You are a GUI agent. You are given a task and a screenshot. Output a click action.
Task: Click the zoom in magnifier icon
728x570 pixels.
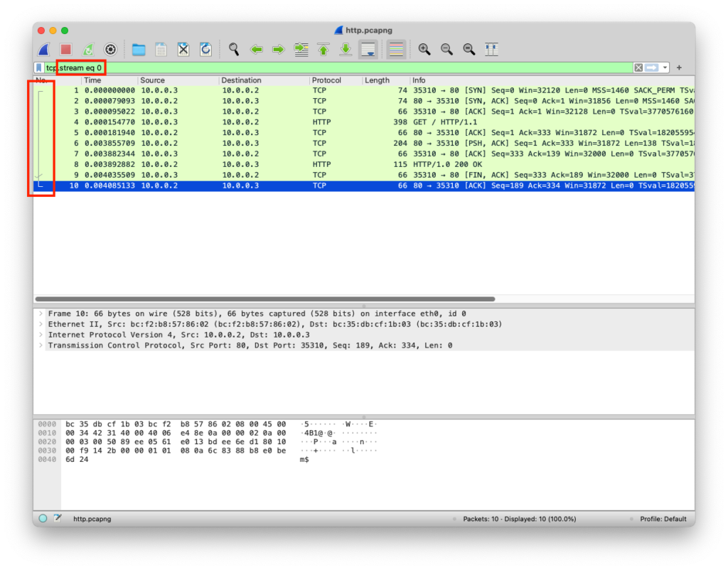coord(424,49)
